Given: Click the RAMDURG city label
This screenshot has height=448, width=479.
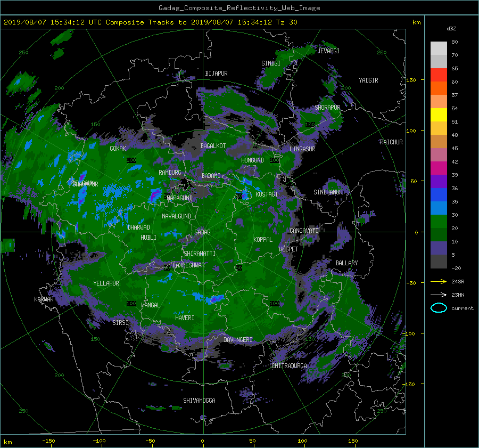Looking at the screenshot, I should pos(170,173).
